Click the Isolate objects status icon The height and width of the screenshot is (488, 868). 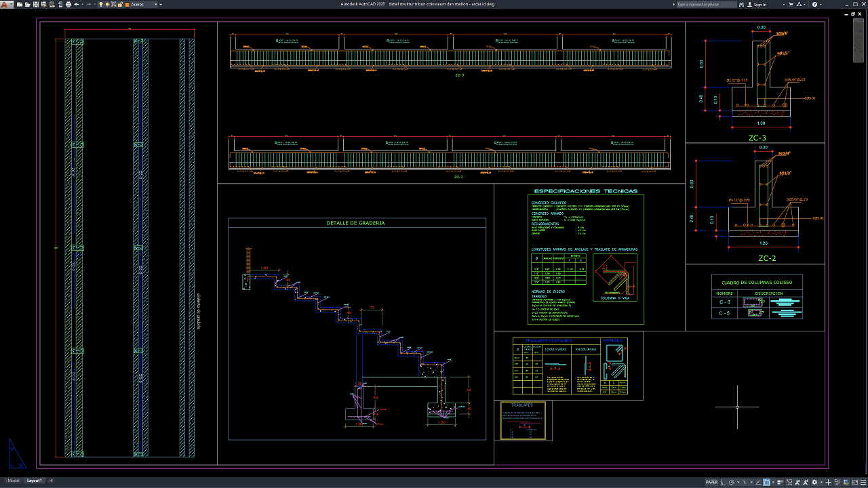point(837,483)
